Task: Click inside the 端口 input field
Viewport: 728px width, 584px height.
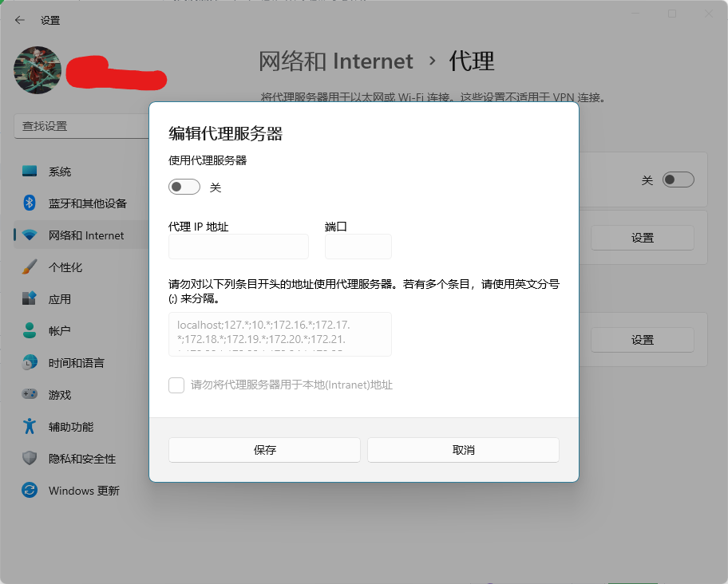Action: (358, 247)
